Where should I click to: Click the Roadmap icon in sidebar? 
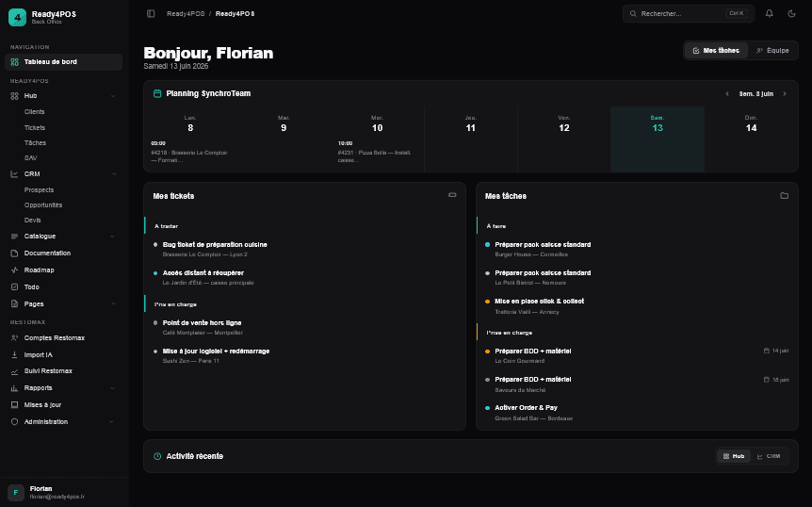14,270
